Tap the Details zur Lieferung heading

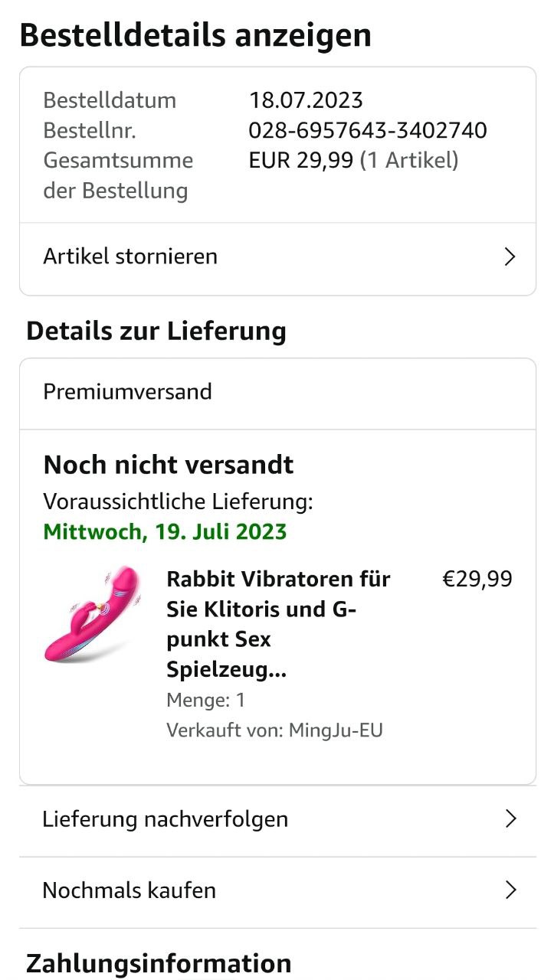pyautogui.click(x=156, y=332)
